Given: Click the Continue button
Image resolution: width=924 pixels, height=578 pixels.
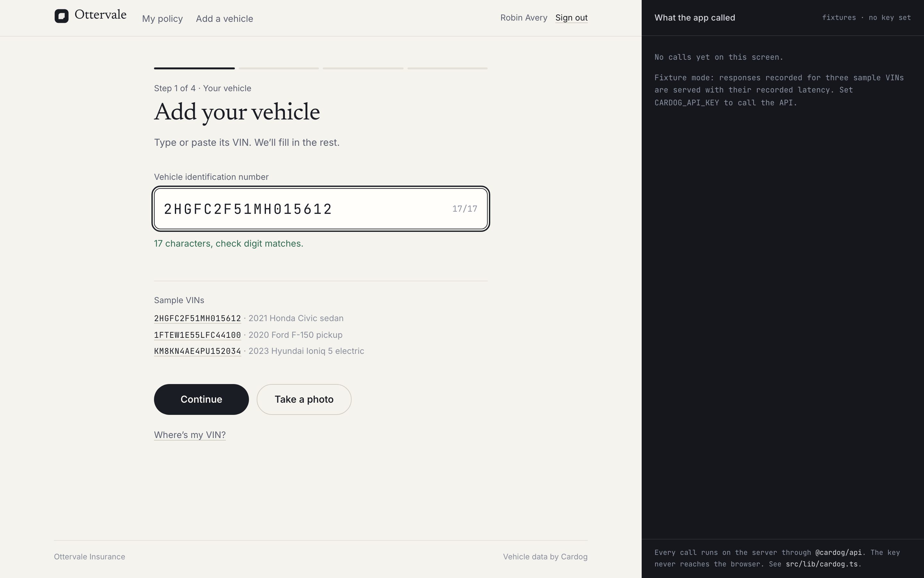Looking at the screenshot, I should tap(201, 399).
